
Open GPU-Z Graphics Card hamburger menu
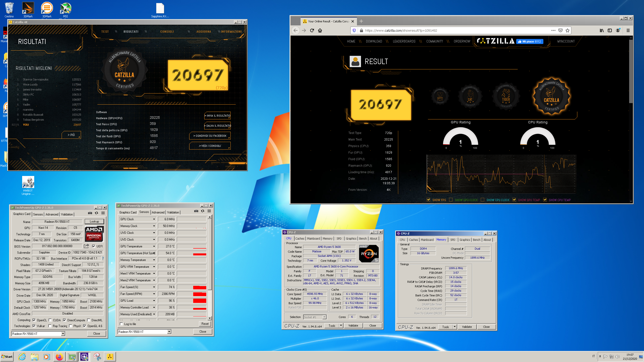(x=103, y=213)
